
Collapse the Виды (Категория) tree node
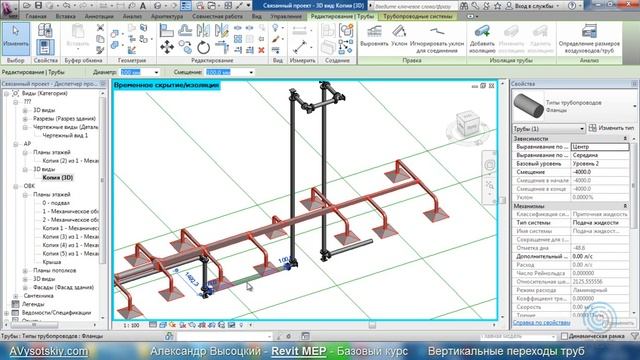click(7, 93)
